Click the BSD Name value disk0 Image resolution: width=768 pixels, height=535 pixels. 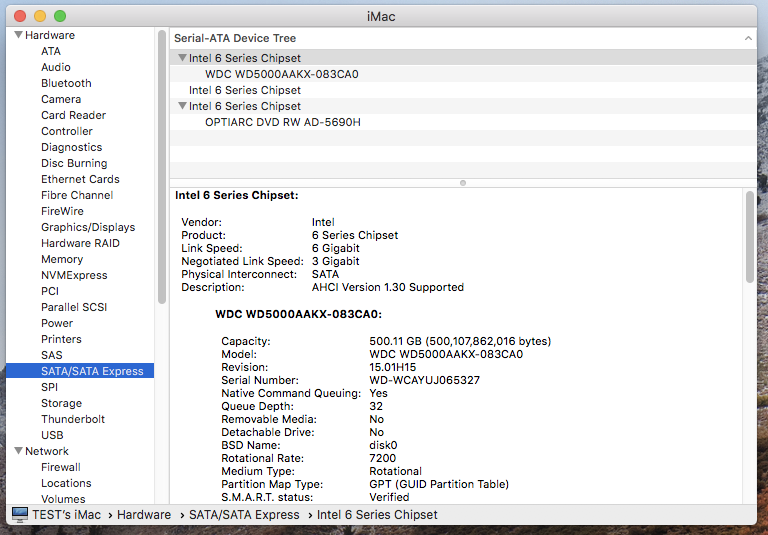pyautogui.click(x=383, y=445)
